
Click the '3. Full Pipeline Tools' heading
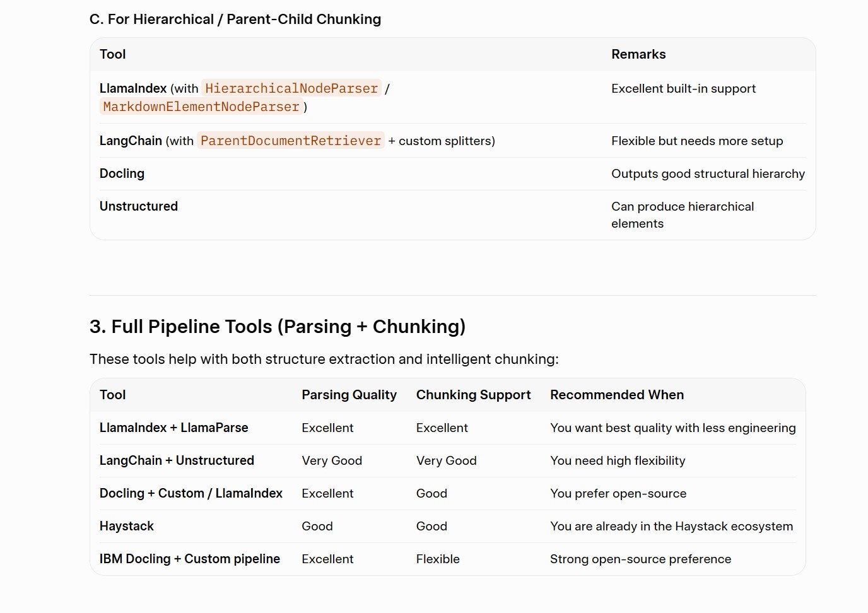tap(278, 327)
